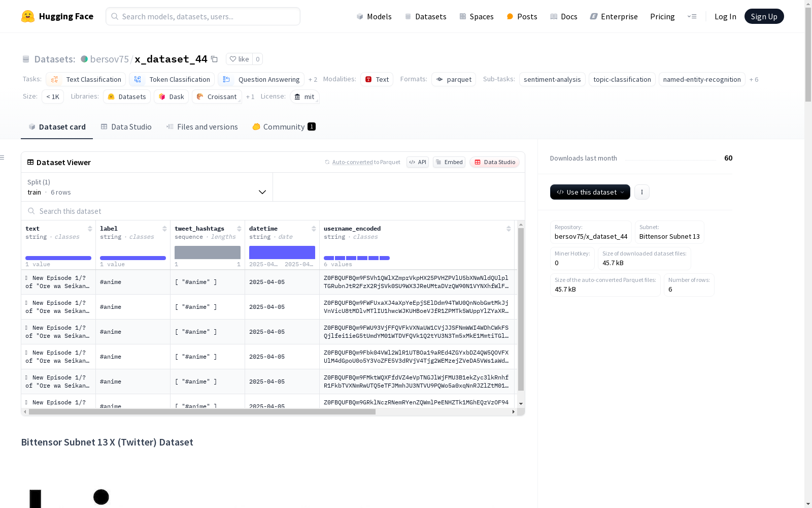This screenshot has height=508, width=812.
Task: Open Data Studio button in viewer header
Action: click(495, 162)
